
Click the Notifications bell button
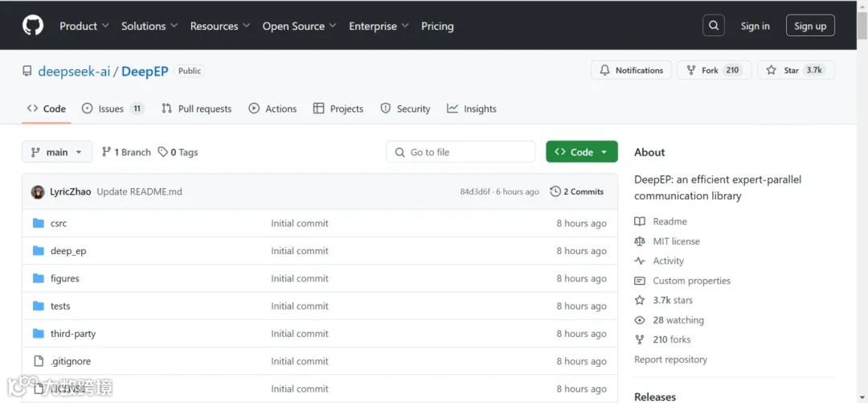631,71
